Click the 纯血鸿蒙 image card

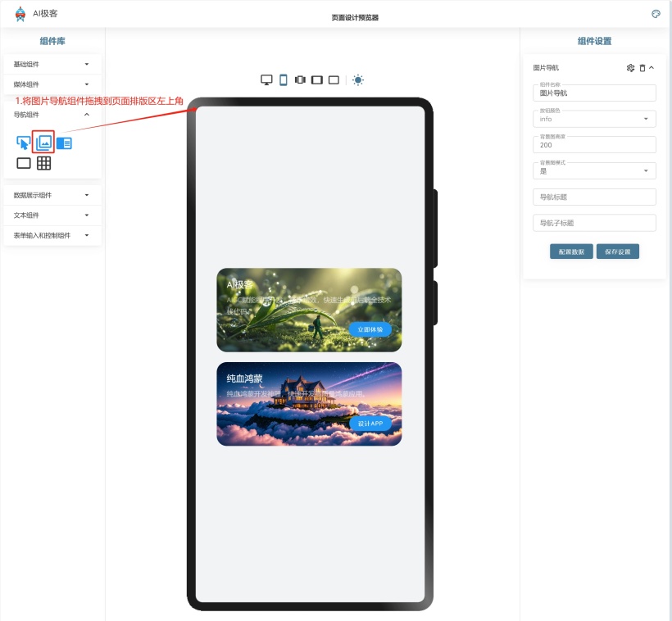click(309, 404)
